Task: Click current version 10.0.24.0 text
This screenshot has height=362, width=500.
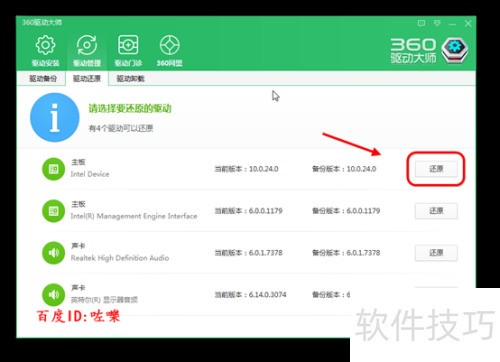Action: (246, 169)
